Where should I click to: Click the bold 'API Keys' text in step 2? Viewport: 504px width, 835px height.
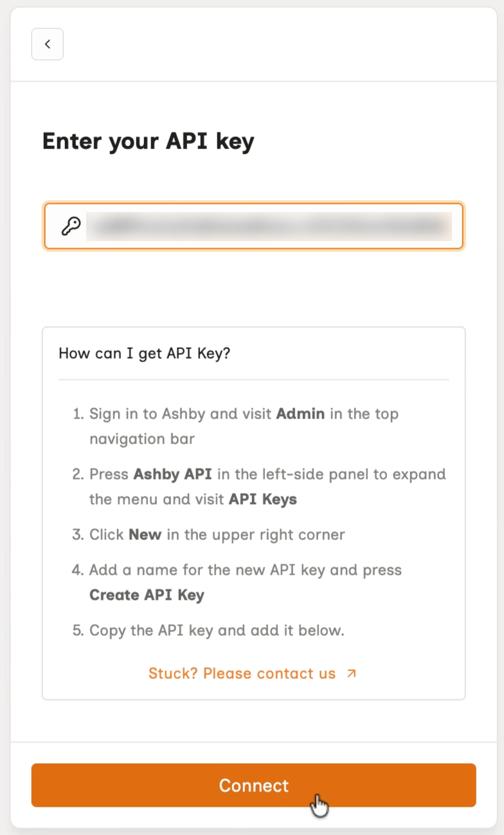(x=263, y=499)
